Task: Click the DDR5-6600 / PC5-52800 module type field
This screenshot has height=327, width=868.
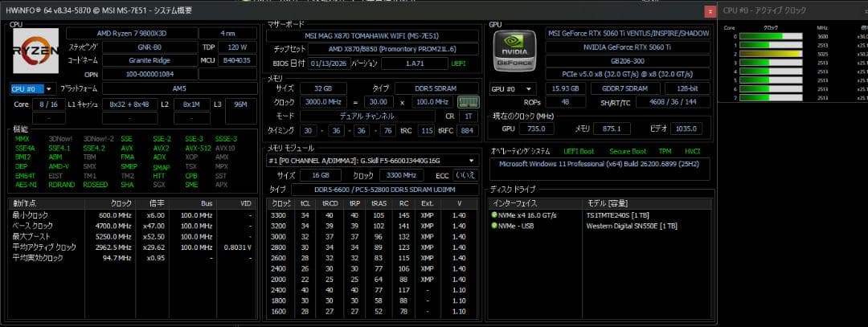Action: (385, 190)
